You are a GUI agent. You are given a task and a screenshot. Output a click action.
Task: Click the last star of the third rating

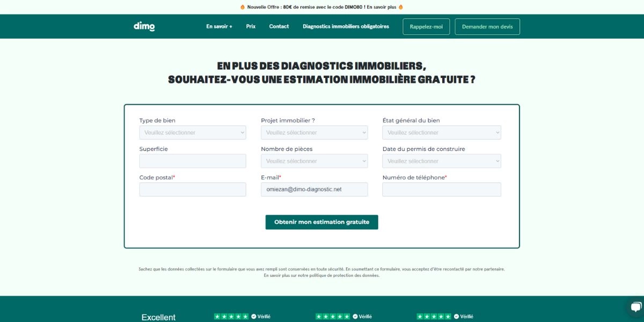point(449,316)
